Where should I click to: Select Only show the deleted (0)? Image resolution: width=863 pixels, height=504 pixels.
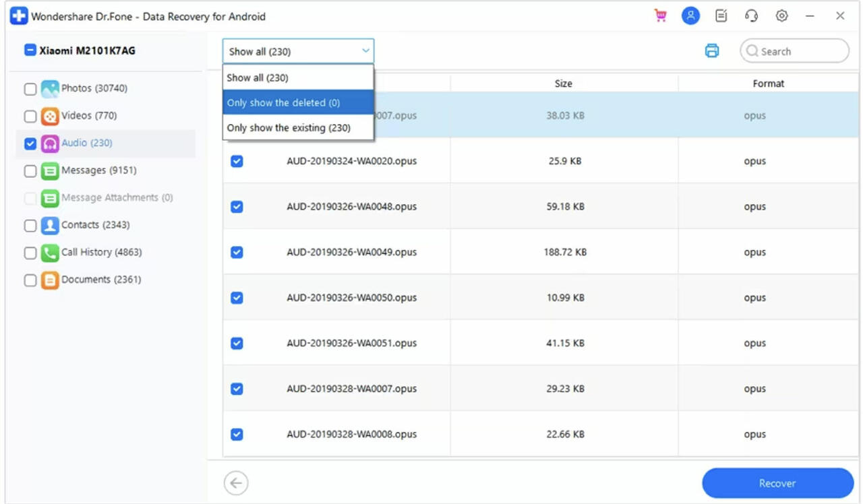coord(297,103)
